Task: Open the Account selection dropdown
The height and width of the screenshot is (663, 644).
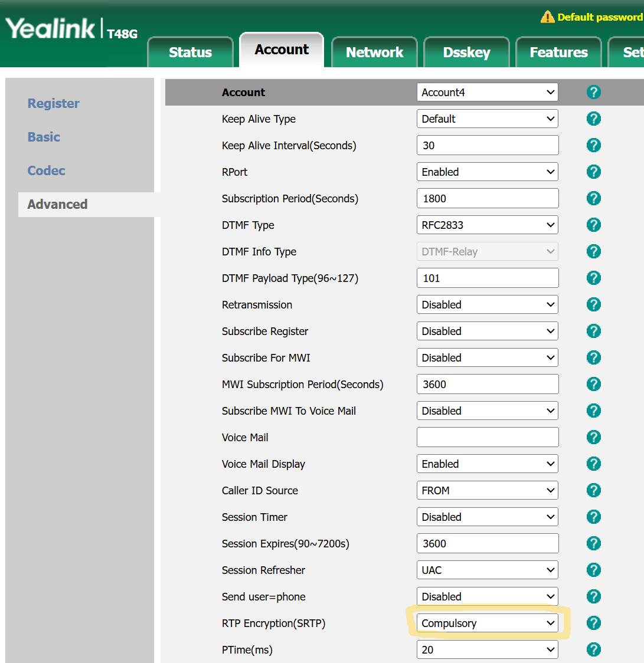Action: (x=487, y=92)
